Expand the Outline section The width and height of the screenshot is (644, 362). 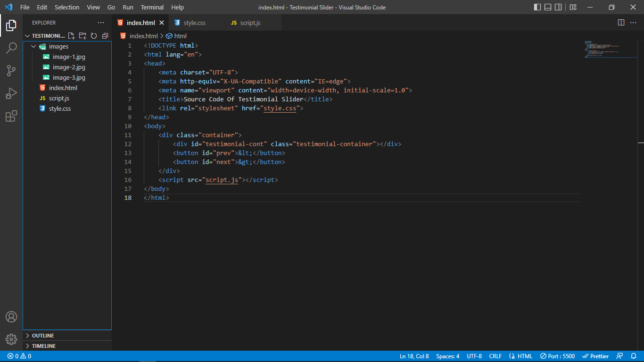click(43, 336)
